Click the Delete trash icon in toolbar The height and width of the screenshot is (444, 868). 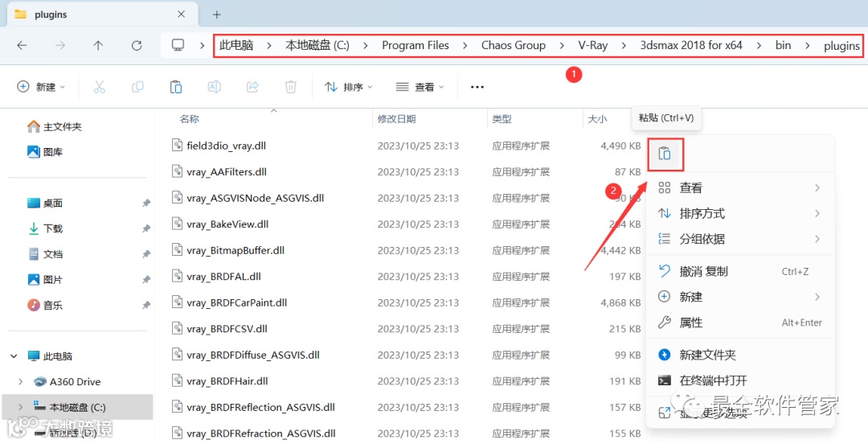coord(291,87)
